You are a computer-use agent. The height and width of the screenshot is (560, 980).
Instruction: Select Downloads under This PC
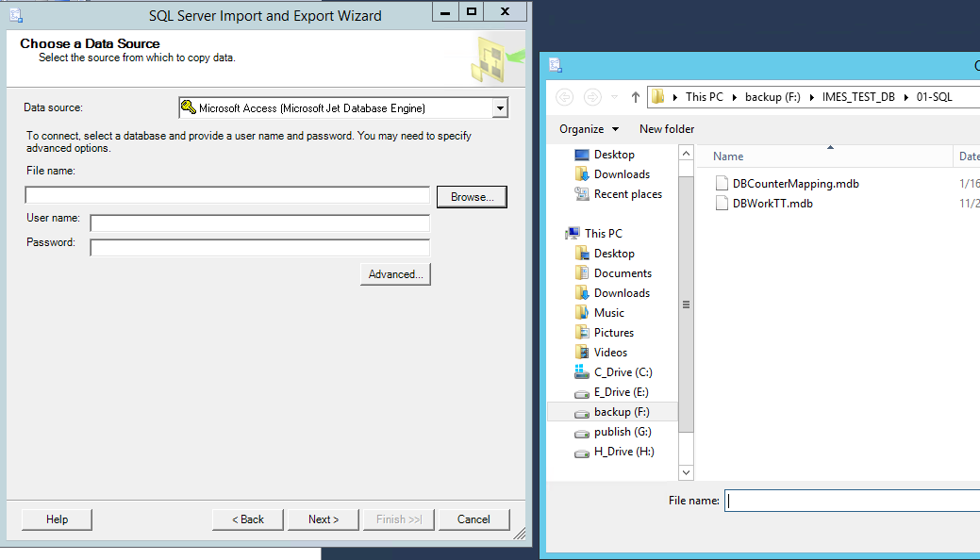click(622, 293)
